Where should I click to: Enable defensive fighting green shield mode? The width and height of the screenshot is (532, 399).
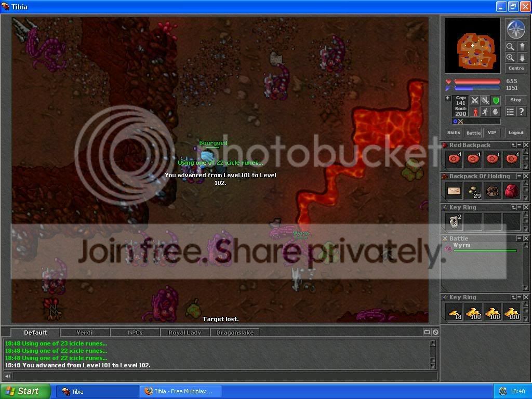tap(496, 100)
